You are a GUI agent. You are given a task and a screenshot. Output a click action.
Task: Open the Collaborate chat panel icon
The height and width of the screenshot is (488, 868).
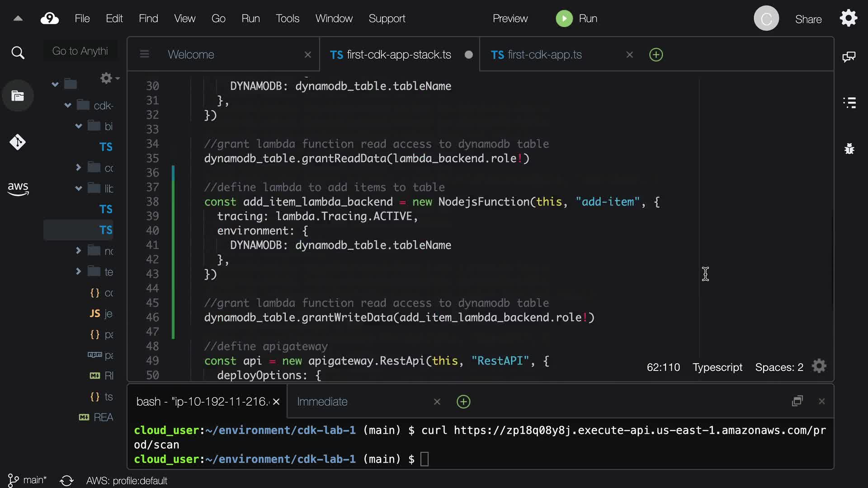tap(849, 56)
